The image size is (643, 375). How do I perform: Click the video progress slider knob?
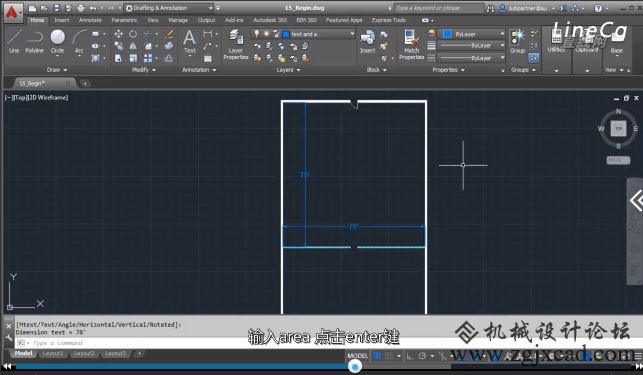[354, 366]
